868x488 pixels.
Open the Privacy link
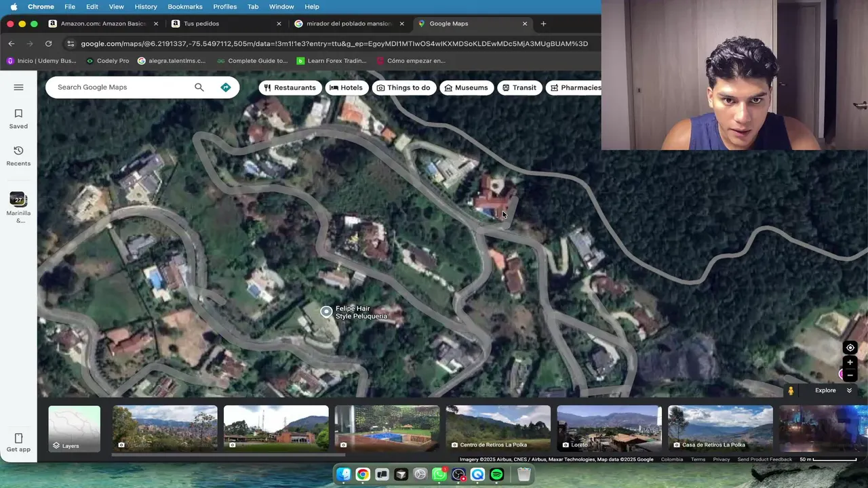point(722,460)
